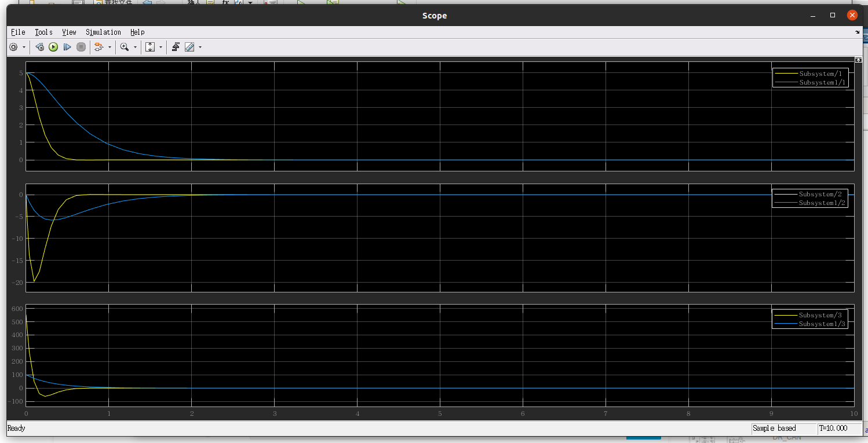This screenshot has width=868, height=443.
Task: Expand the Highlight Simulink Block dropdown arrow
Action: (x=110, y=47)
